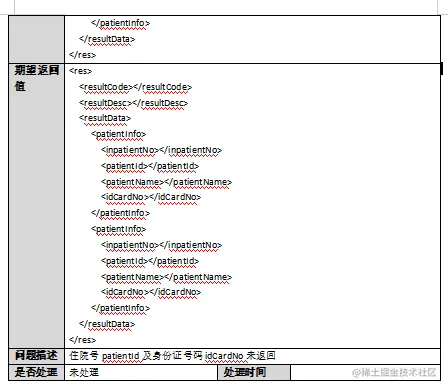The height and width of the screenshot is (389, 448).
Task: Click the idCardNo line in first patientInfo block
Action: point(151,197)
